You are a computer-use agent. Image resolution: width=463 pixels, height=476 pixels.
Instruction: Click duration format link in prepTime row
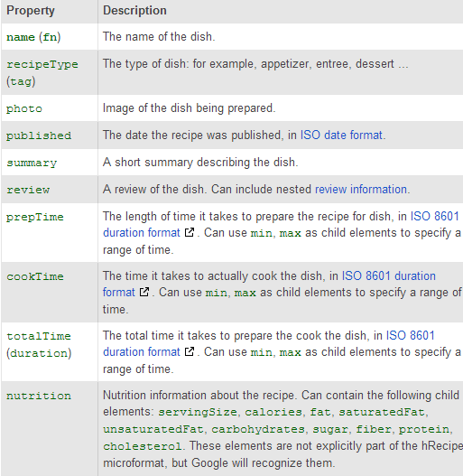pyautogui.click(x=142, y=233)
